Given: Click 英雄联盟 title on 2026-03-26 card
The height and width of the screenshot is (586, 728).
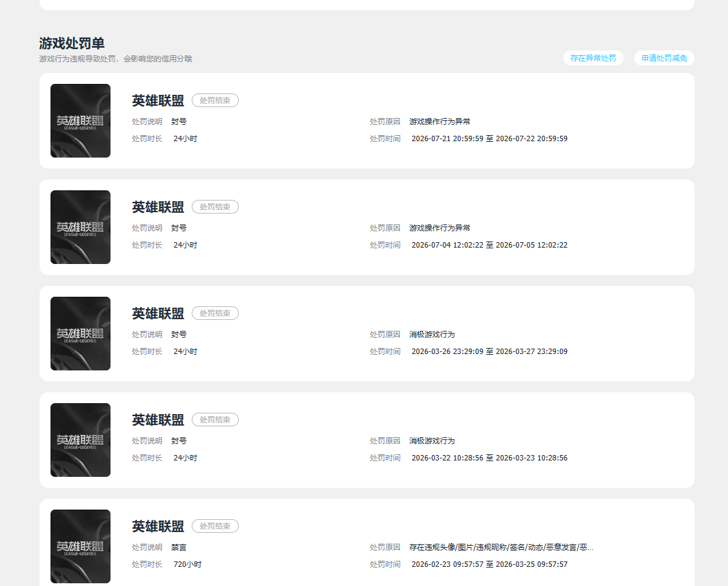Looking at the screenshot, I should coord(158,313).
